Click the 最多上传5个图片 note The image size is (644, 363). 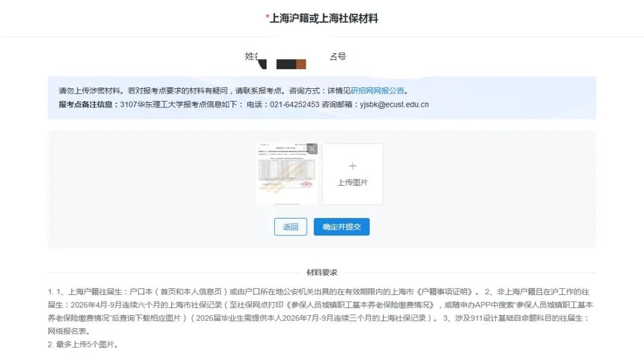(x=85, y=344)
